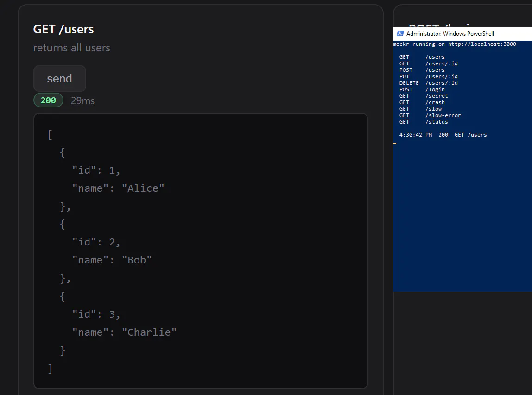Click the mockr running on localhost:3000 line

[x=455, y=44]
